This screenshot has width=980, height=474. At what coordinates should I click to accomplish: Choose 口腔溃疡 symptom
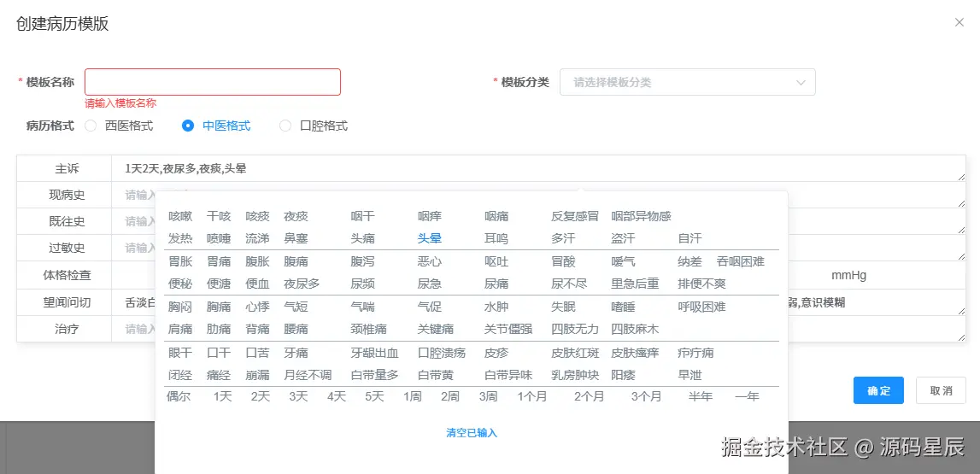442,353
